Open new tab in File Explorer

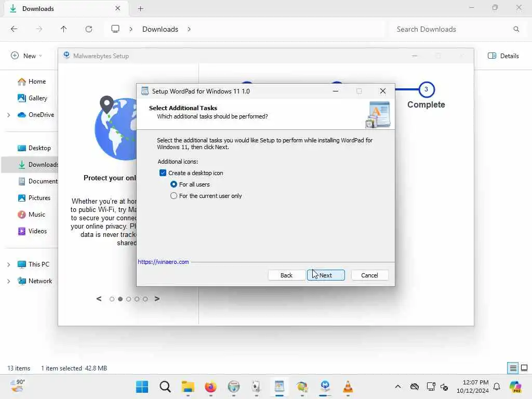point(140,8)
